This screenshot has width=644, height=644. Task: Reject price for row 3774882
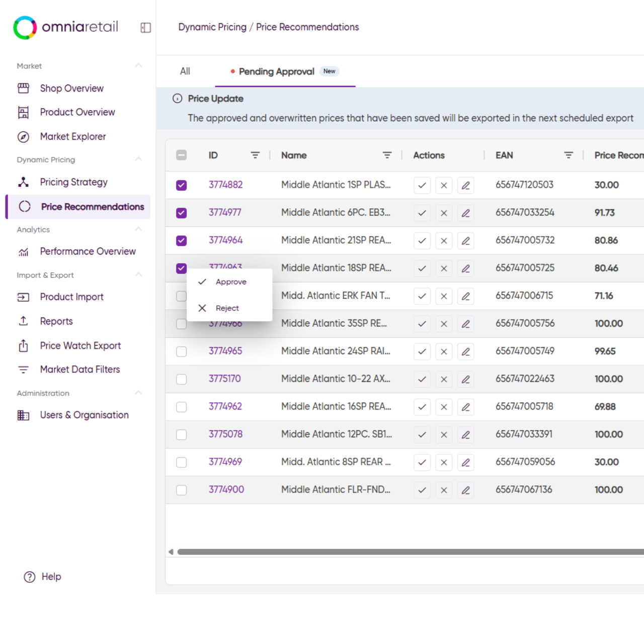click(444, 185)
